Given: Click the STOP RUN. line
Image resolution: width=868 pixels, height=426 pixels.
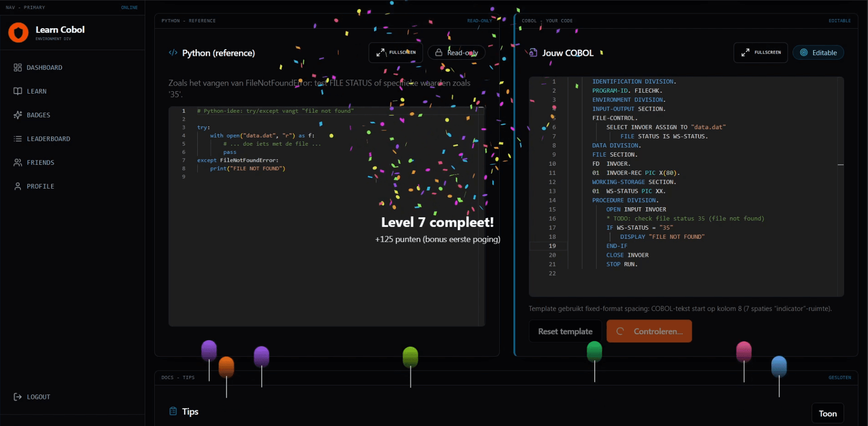Looking at the screenshot, I should (622, 264).
